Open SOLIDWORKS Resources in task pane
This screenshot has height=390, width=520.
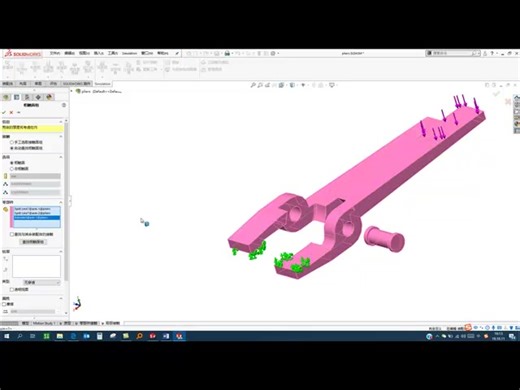tap(517, 98)
